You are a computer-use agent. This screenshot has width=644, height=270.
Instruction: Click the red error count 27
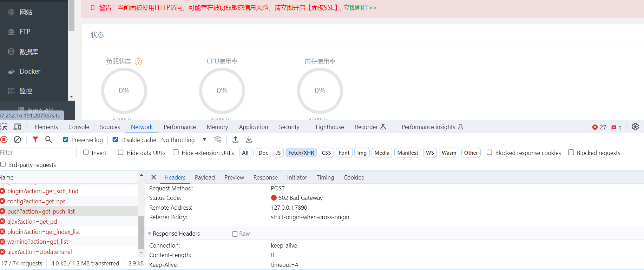[599, 127]
